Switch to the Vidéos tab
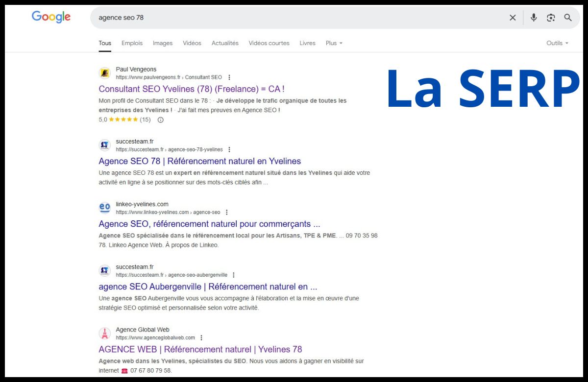The width and height of the screenshot is (588, 382). click(192, 43)
